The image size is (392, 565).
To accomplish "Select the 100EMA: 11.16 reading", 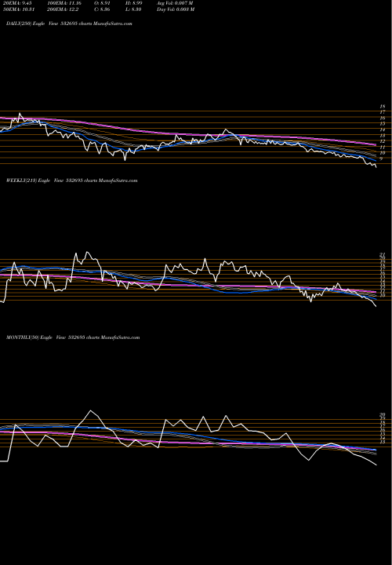I will (66, 3).
